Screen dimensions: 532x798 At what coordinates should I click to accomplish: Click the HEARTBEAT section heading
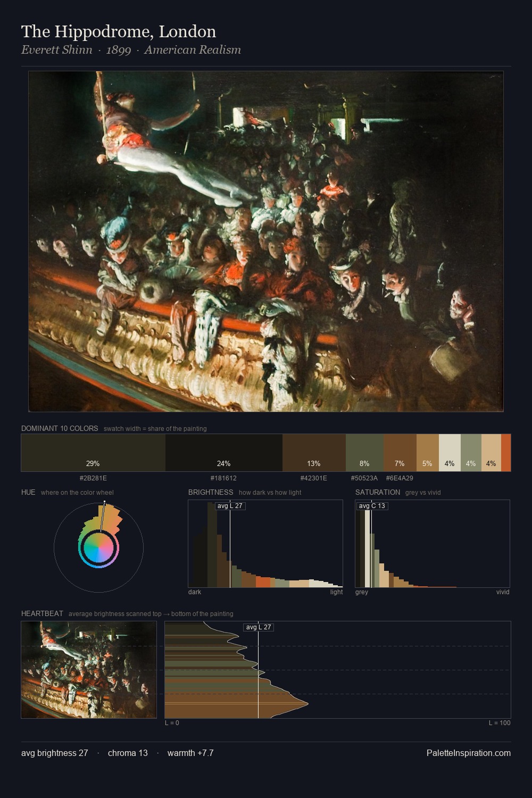click(42, 613)
